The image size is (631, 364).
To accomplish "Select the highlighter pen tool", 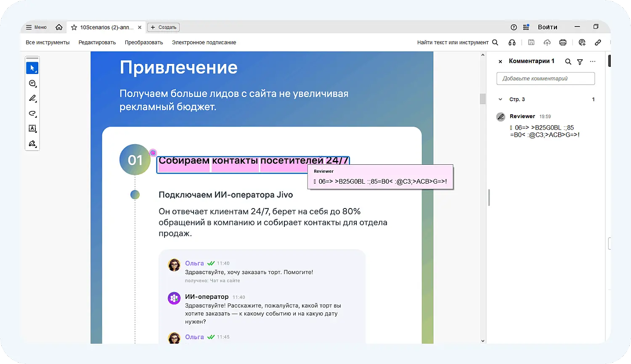I will [x=32, y=98].
